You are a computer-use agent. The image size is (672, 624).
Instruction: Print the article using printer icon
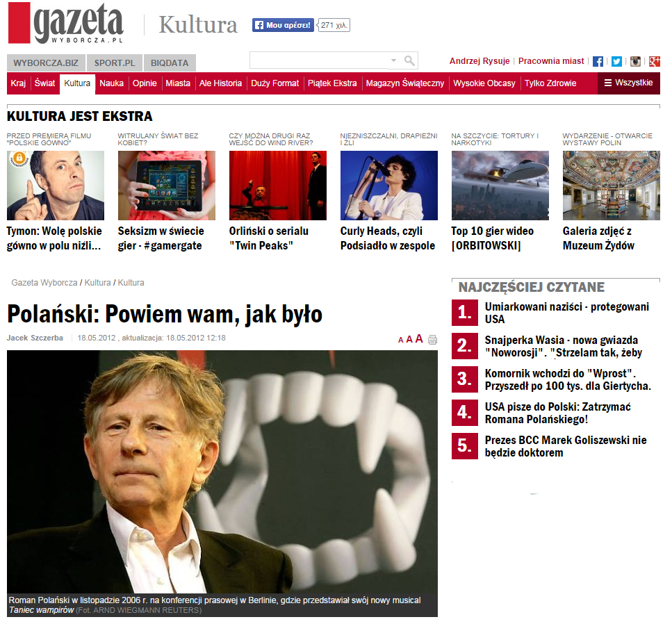point(432,340)
